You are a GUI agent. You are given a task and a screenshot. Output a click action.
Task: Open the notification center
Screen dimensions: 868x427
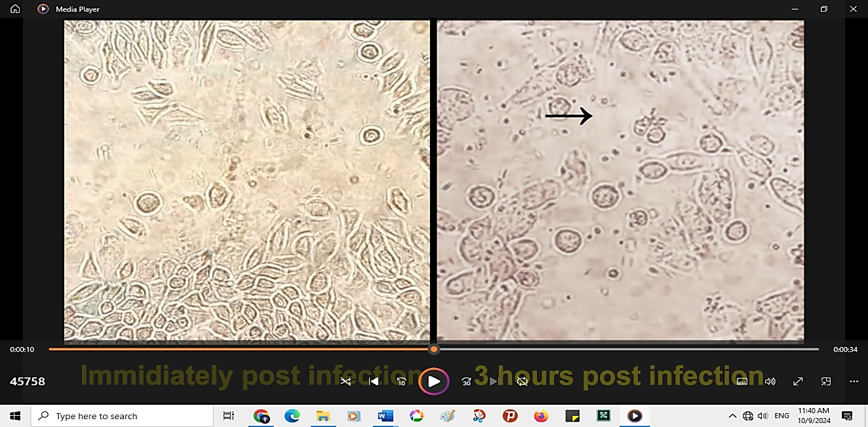pos(847,416)
